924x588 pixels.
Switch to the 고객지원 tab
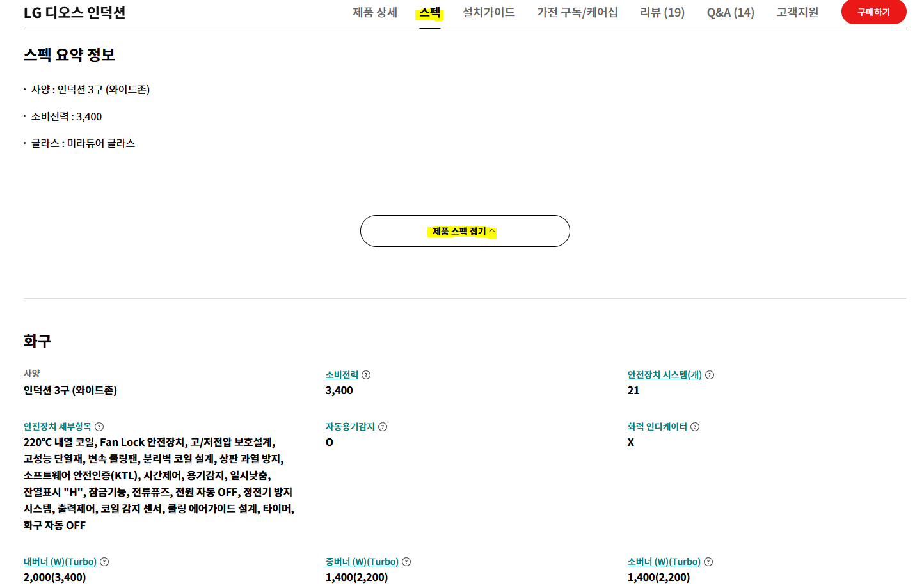(x=797, y=12)
